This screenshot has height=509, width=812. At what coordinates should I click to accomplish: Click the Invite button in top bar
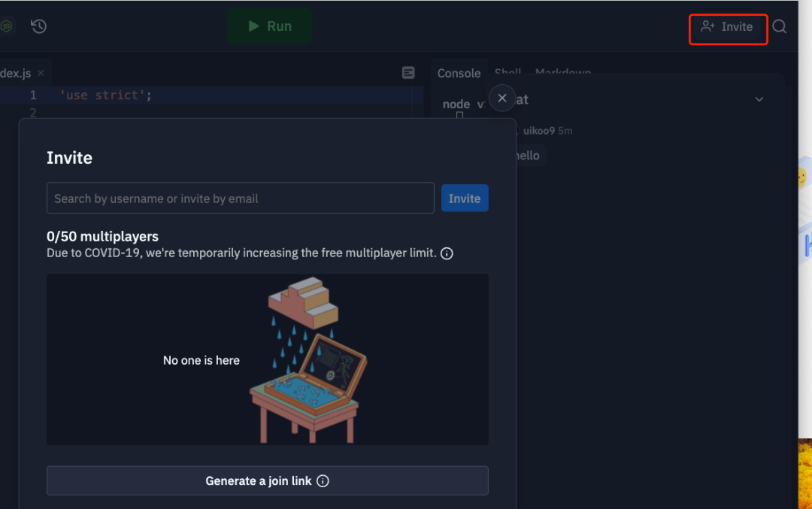(x=728, y=27)
